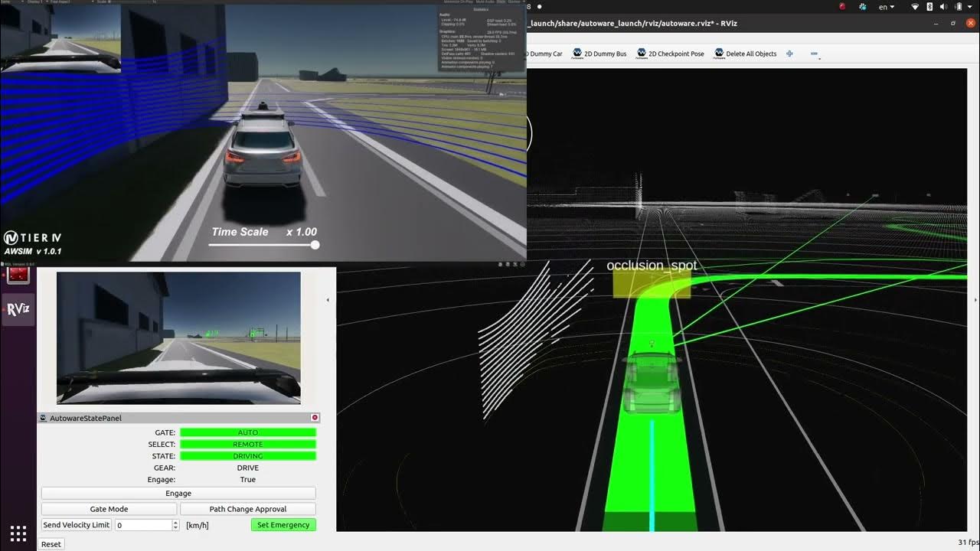Close the AutowareStatePanel

point(315,418)
